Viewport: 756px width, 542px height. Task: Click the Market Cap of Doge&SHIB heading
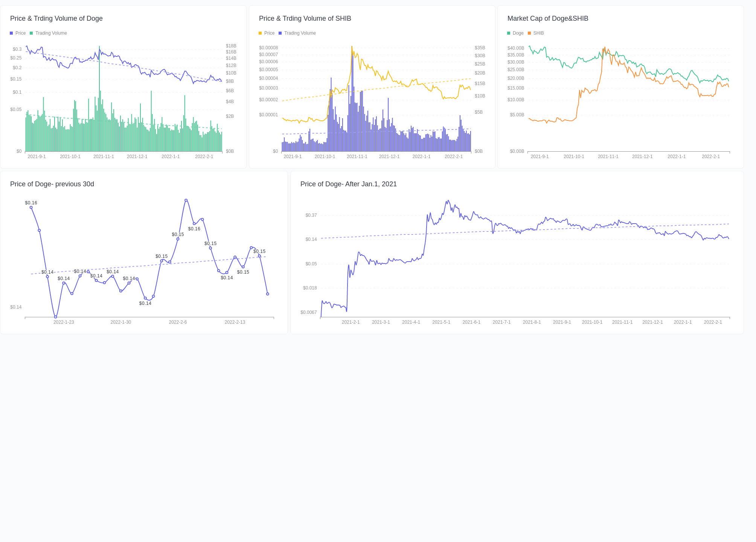click(x=548, y=18)
